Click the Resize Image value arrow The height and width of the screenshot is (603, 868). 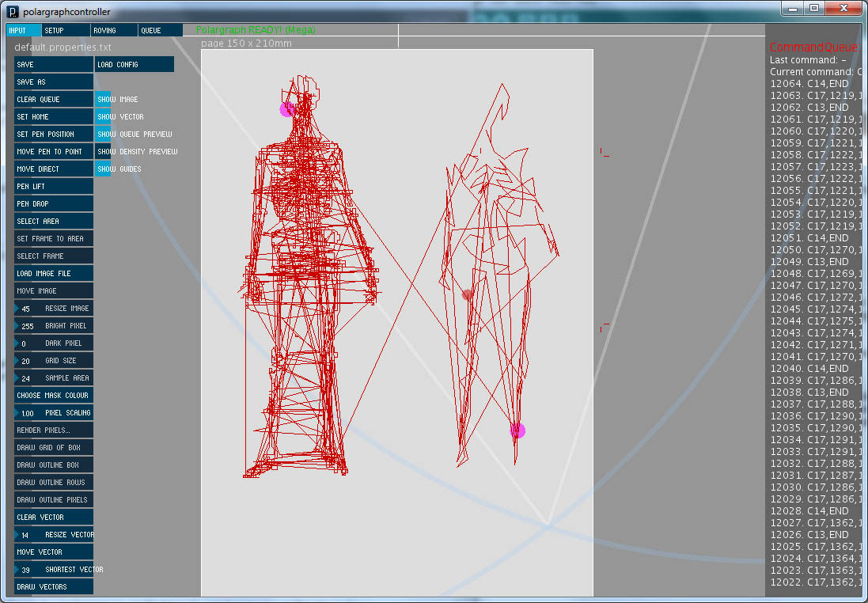(x=17, y=309)
